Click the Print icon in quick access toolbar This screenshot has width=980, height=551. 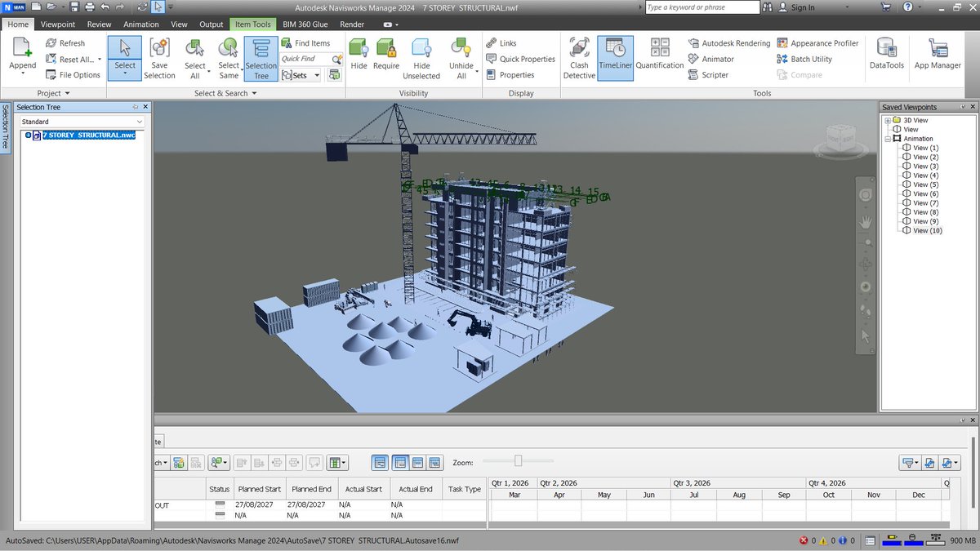(x=90, y=7)
